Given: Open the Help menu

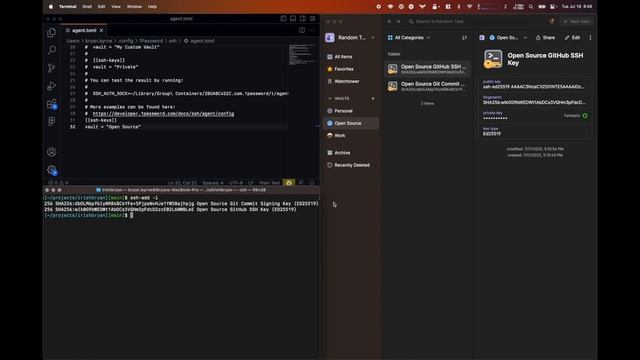Looking at the screenshot, I should pyautogui.click(x=152, y=7).
